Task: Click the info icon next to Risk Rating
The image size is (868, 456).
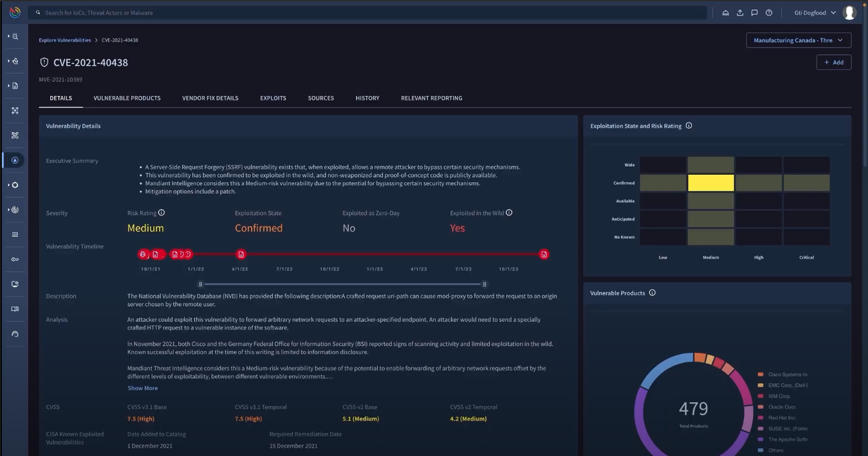Action: pos(161,213)
